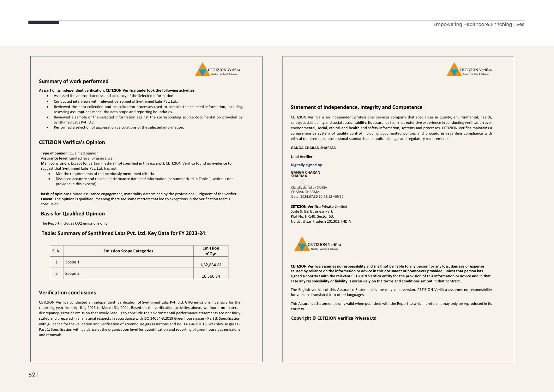Image resolution: width=554 pixels, height=392 pixels.
Task: Click 'Suite 9, BSi Business Park' address line
Action: click(x=312, y=211)
